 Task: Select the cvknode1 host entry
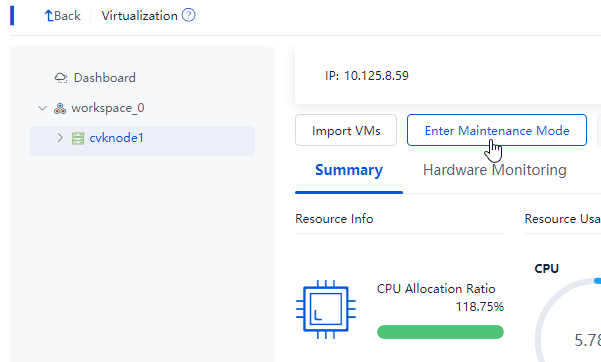click(x=143, y=141)
